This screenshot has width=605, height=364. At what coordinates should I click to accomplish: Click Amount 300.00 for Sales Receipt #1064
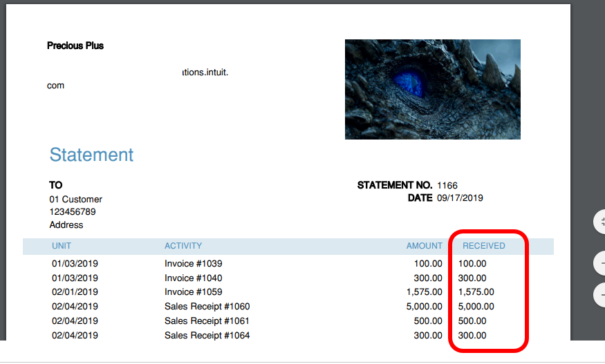pyautogui.click(x=428, y=336)
